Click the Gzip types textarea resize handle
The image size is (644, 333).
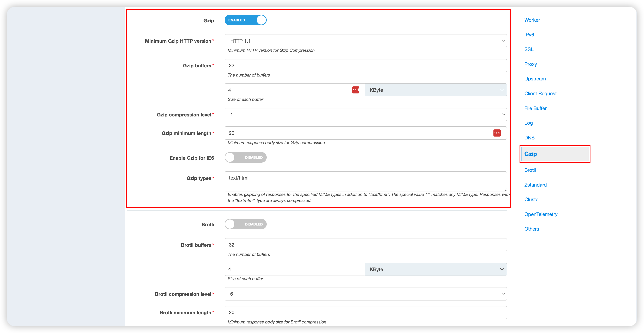[x=505, y=189]
